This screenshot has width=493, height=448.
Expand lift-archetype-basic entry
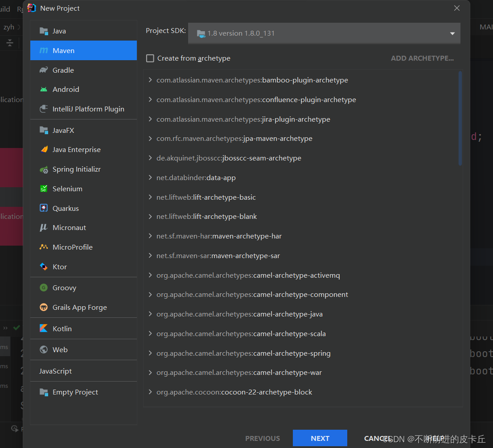(x=150, y=197)
